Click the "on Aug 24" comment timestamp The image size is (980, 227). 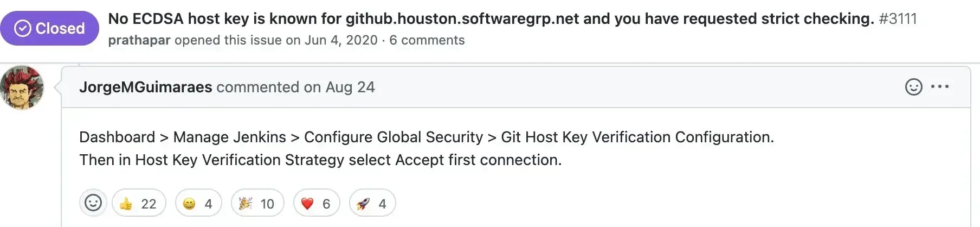click(339, 87)
